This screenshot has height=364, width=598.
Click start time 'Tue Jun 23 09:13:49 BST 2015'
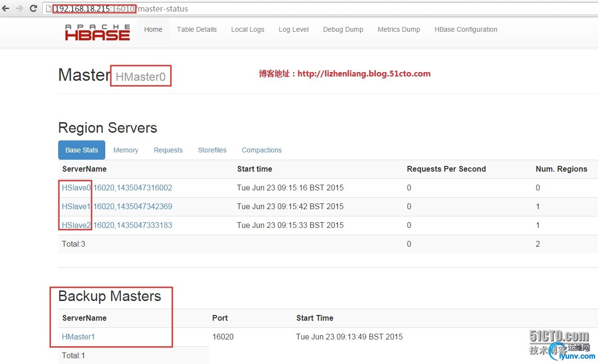pyautogui.click(x=349, y=337)
